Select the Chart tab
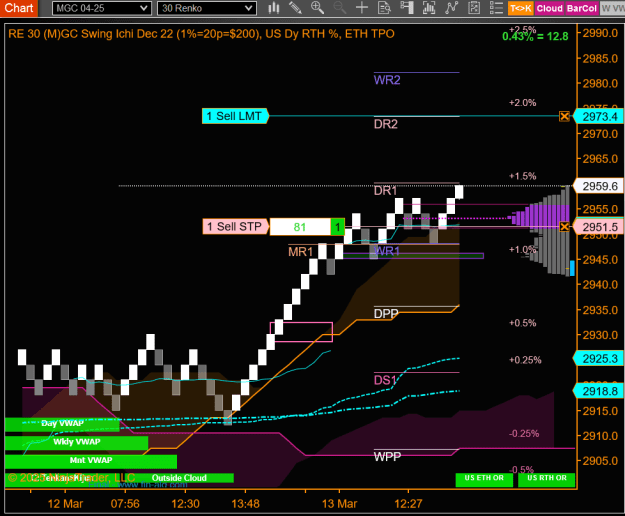 tap(19, 8)
